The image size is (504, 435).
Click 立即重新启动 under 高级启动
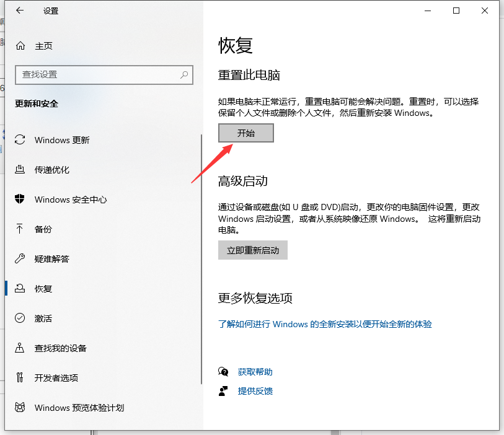click(253, 250)
